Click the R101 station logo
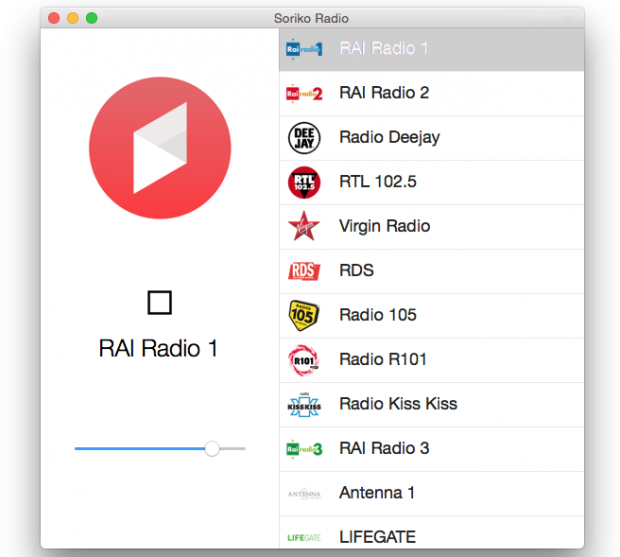The image size is (620, 557). (x=304, y=360)
